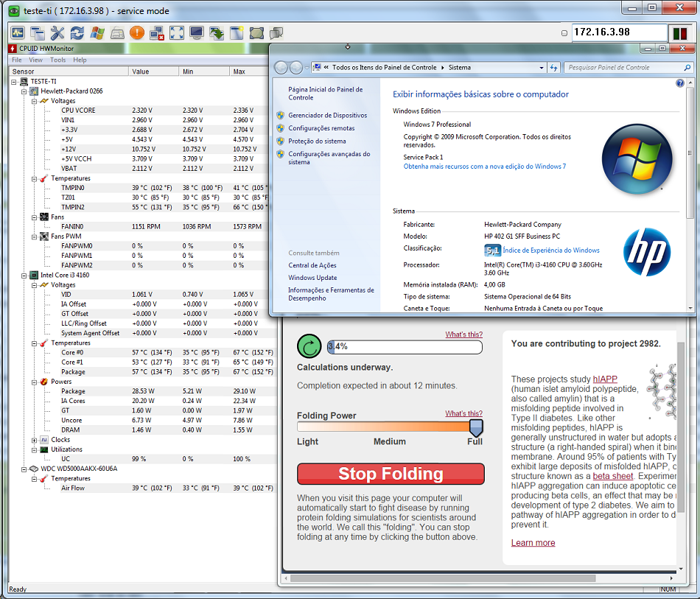Screen dimensions: 700x599
Task: Click the 5,1 Windows Experience score badge
Action: (x=492, y=251)
